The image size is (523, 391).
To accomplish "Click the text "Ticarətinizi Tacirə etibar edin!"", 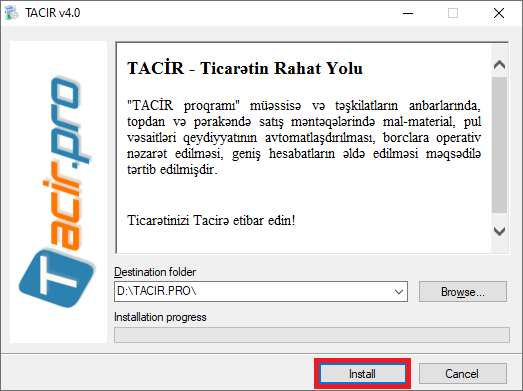I will [211, 221].
